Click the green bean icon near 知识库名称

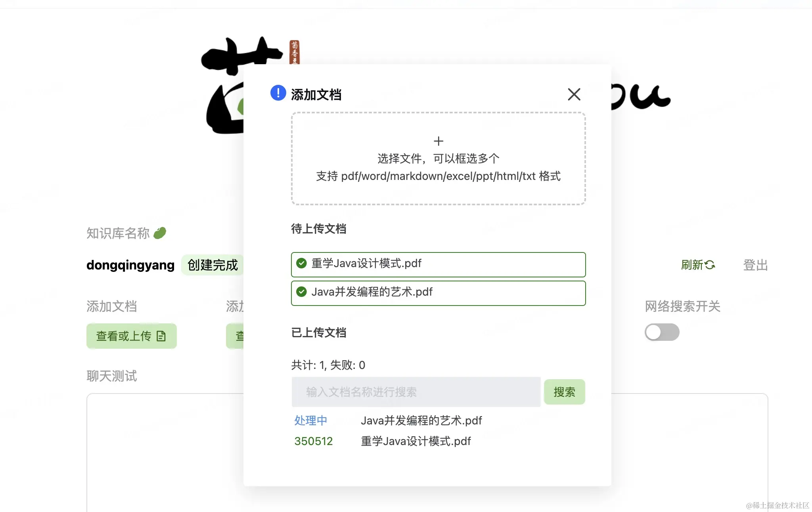click(160, 233)
